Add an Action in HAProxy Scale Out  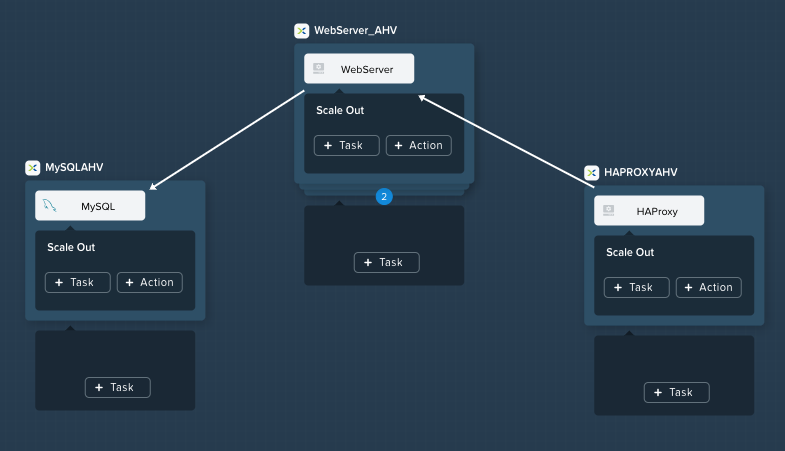pyautogui.click(x=708, y=287)
